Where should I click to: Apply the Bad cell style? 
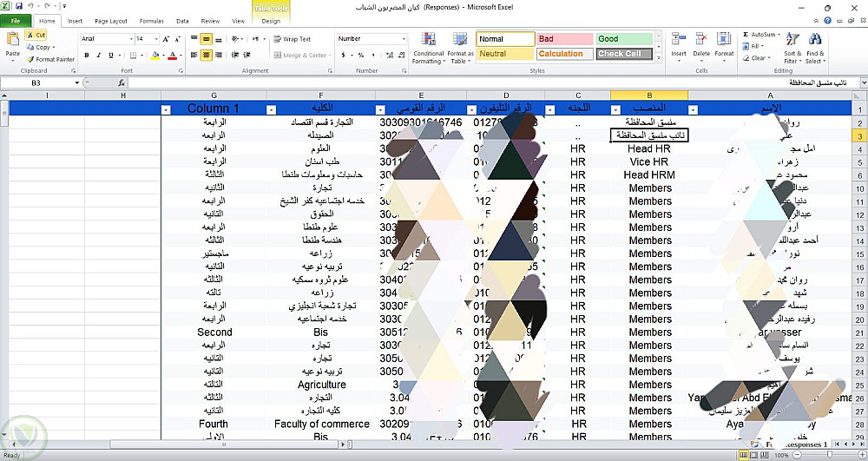click(565, 39)
